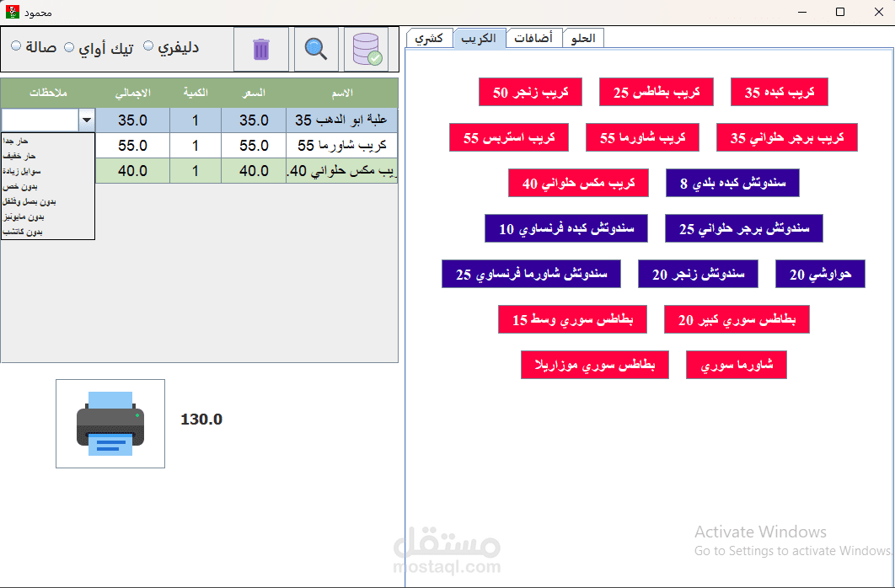Switch to the الكريب tab
This screenshot has height=588, width=895.
(479, 38)
